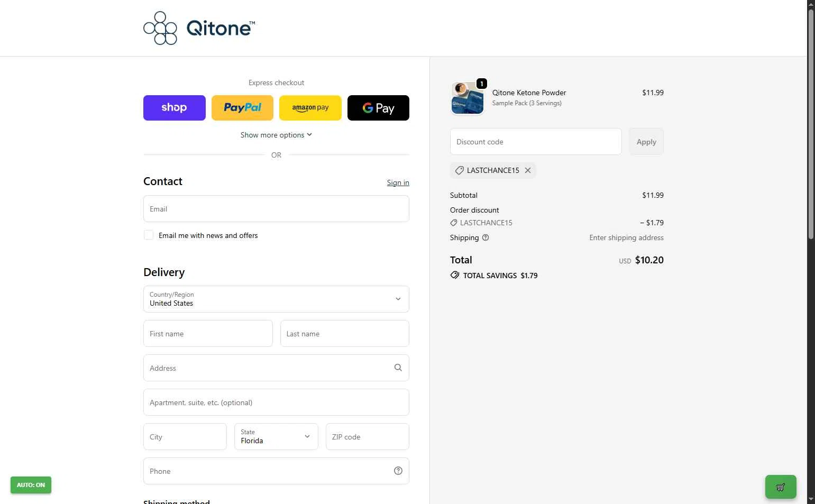The height and width of the screenshot is (504, 815).
Task: Show Shipping info help icon
Action: (x=486, y=237)
